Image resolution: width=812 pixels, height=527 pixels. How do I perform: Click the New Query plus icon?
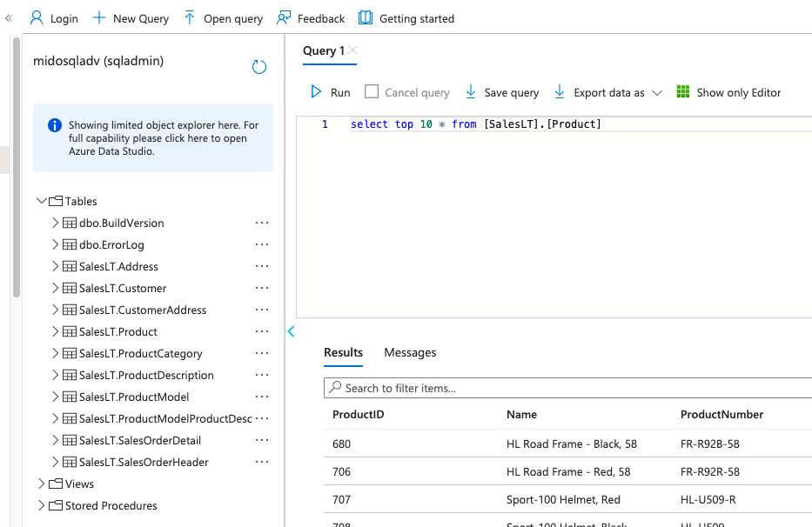(99, 18)
